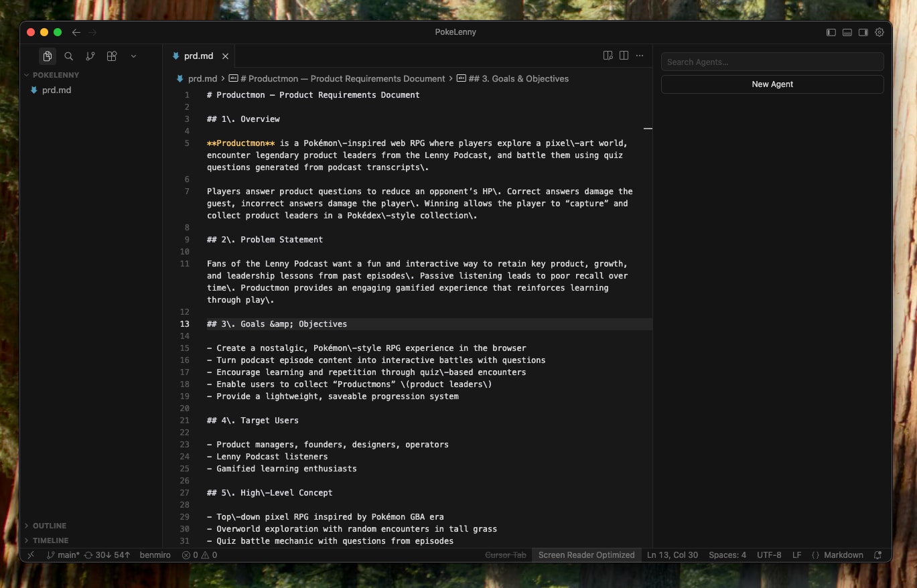Place cursor on '## 4\. Target Users' line
Image resolution: width=917 pixels, height=588 pixels.
click(x=253, y=421)
